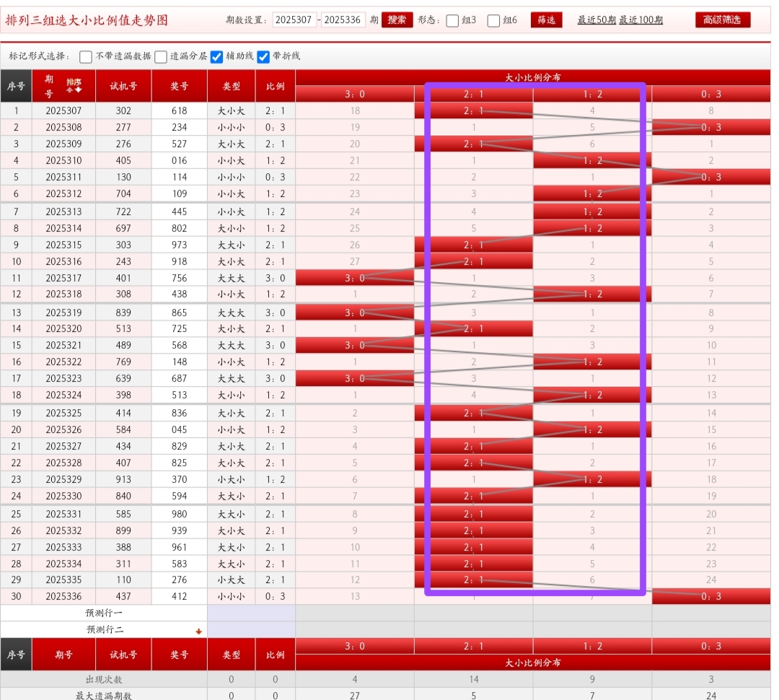
Task: Click the 预测行一 cell under 类型
Action: point(251,613)
